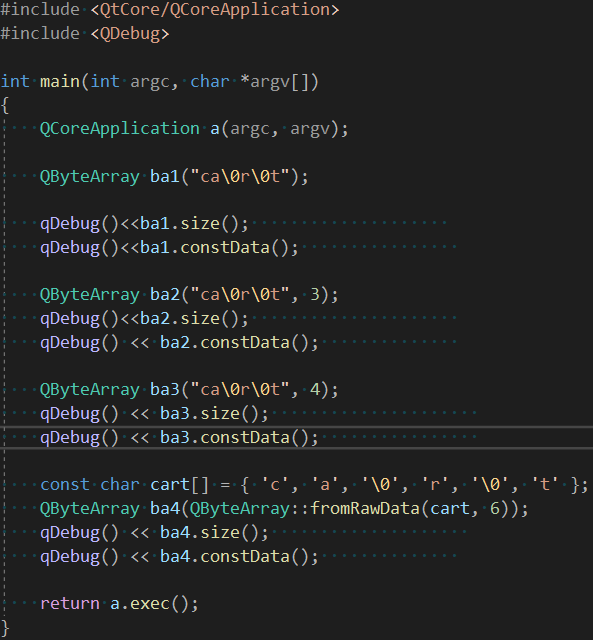Click the qDebug() << ba4.constData() line
Screen dimensions: 593x640
point(179,557)
